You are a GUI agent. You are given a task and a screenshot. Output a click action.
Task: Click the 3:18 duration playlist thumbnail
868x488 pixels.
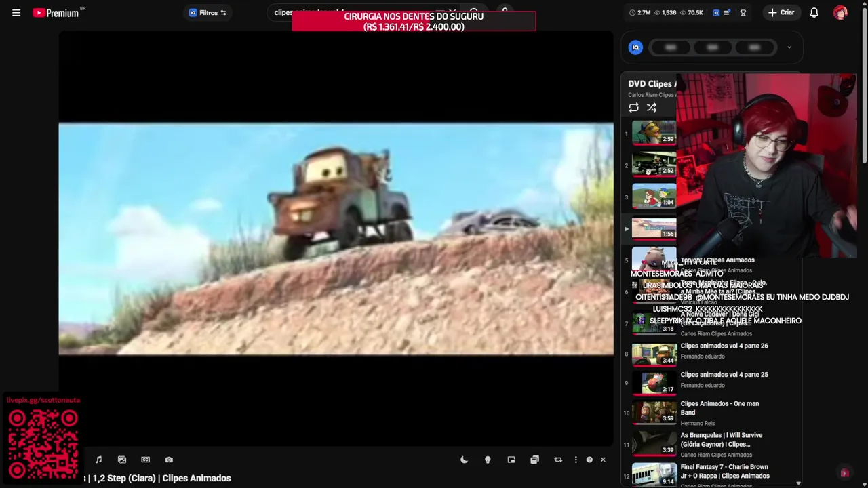[654, 323]
